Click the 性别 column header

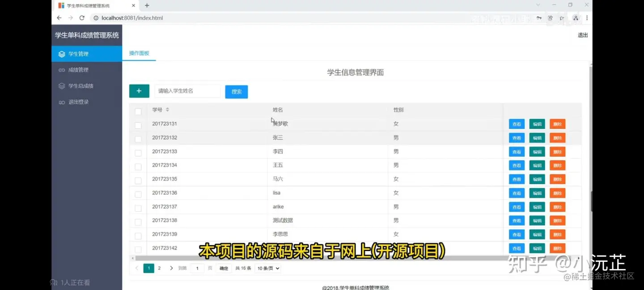[x=398, y=110]
